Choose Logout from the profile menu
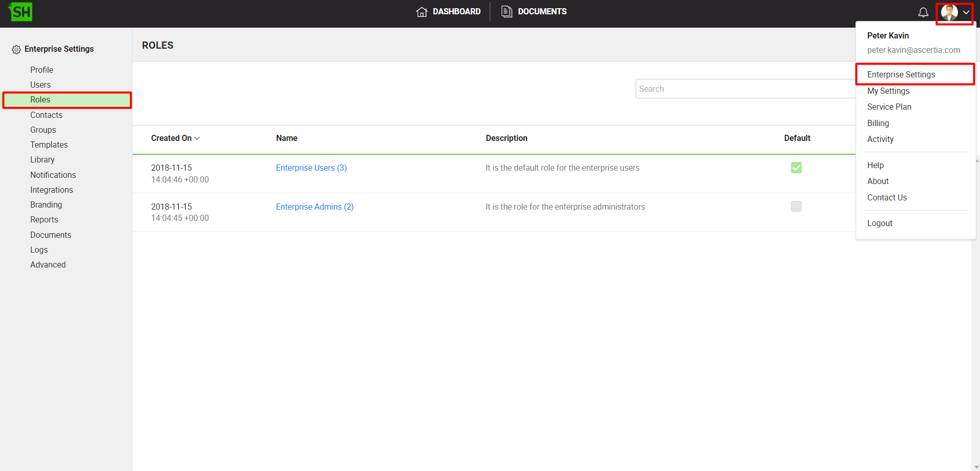 coord(880,223)
